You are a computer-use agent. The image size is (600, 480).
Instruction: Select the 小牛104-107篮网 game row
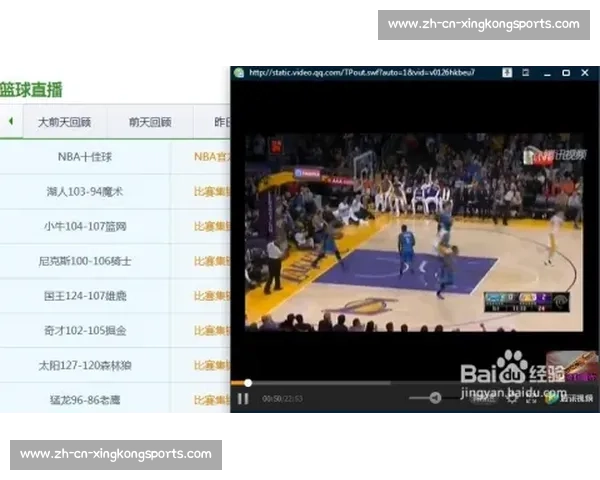(85, 226)
